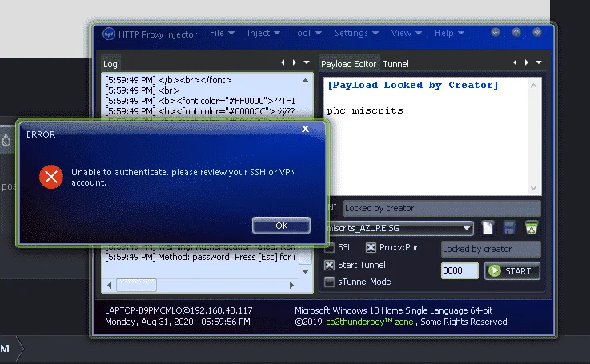Image resolution: width=590 pixels, height=364 pixels.
Task: Click log vertical scrollbar up arrow
Action: pyautogui.click(x=305, y=81)
